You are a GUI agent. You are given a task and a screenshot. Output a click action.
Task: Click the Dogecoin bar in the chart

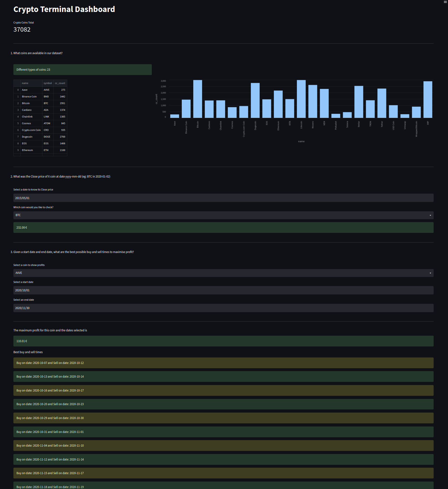point(255,100)
